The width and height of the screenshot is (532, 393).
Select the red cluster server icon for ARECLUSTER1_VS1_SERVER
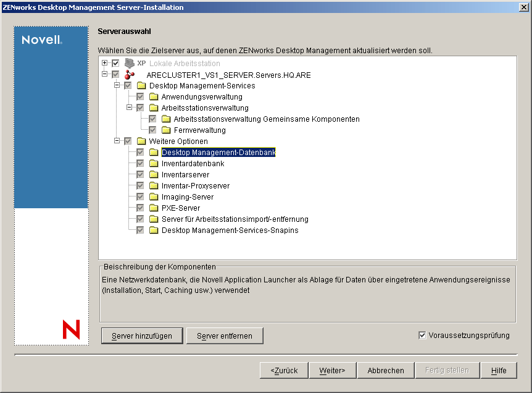131,74
